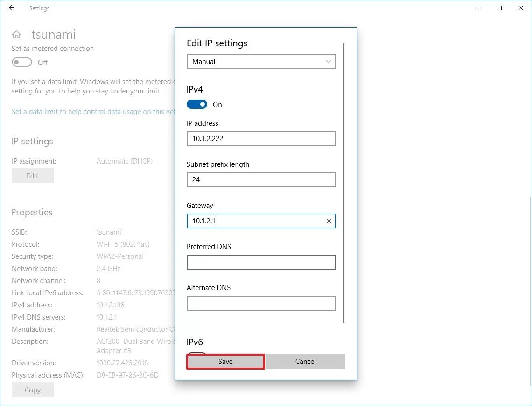
Task: Open the Settings home icon
Action: coord(16,35)
